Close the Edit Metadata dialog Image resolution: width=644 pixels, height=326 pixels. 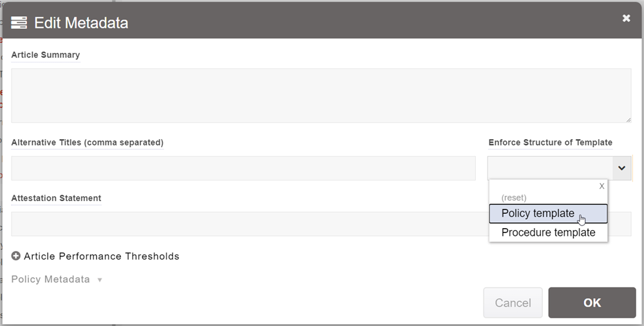[626, 18]
